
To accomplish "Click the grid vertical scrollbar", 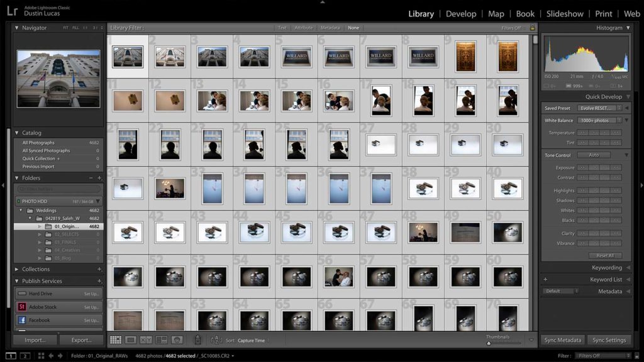I will [535, 40].
